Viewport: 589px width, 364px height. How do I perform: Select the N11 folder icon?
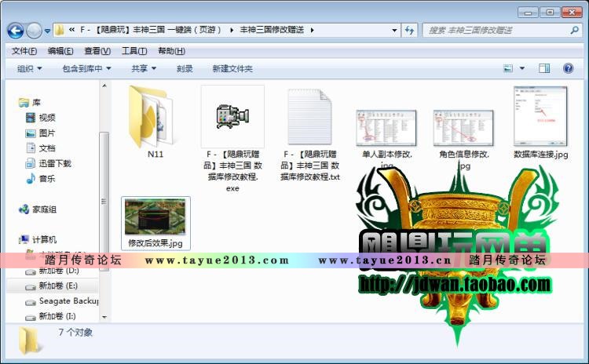click(x=150, y=116)
